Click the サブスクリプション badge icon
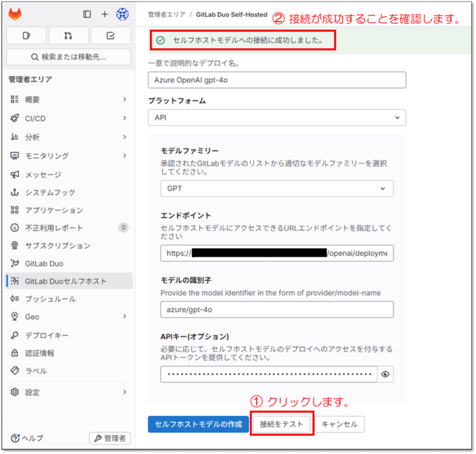476x454 pixels. [x=14, y=245]
